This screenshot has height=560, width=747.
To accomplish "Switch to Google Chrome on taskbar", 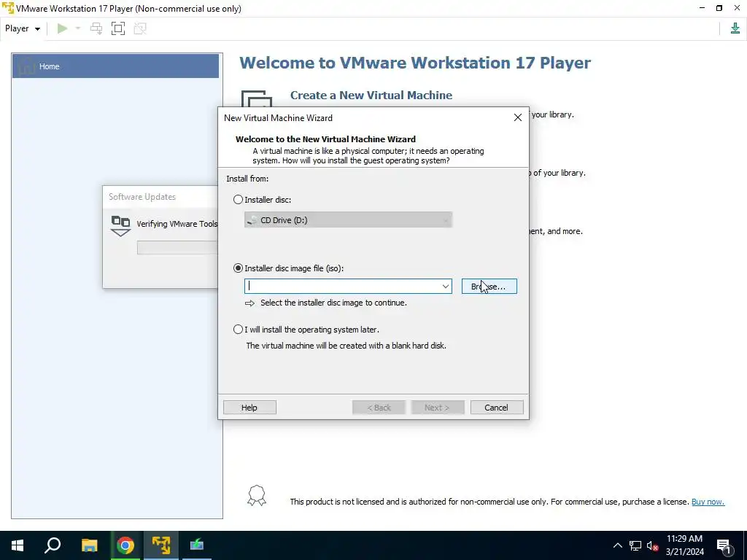I will pos(125,545).
